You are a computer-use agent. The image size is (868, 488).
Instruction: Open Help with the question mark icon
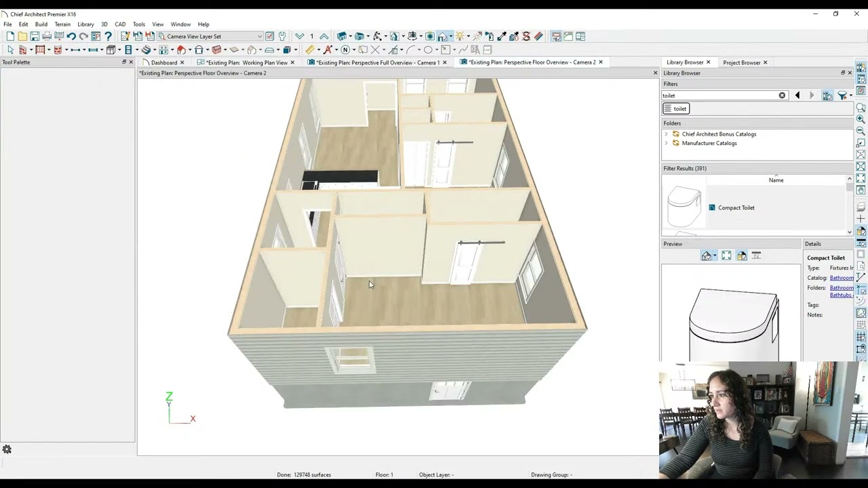(x=108, y=36)
